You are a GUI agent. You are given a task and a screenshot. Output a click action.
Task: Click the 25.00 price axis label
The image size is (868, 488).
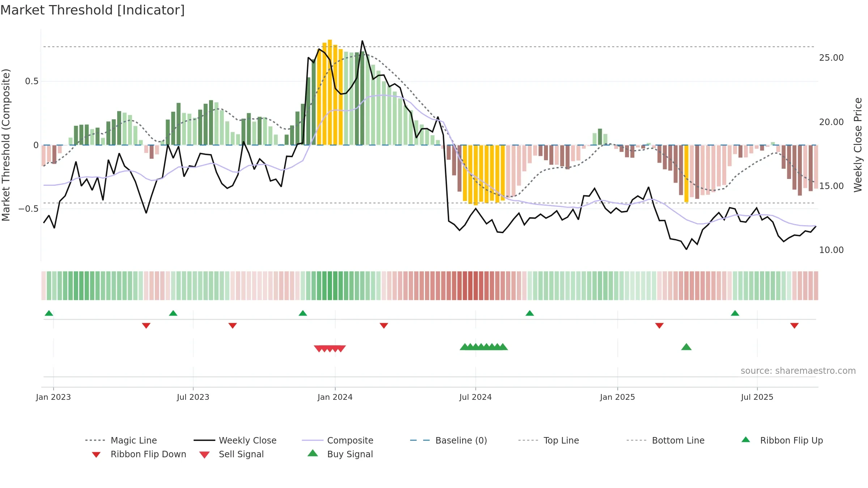tap(831, 58)
